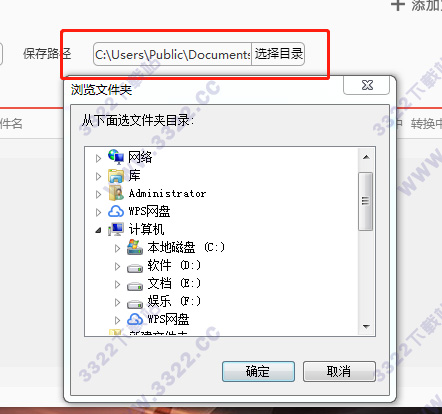Select the 计算机 computer icon

pyautogui.click(x=116, y=229)
